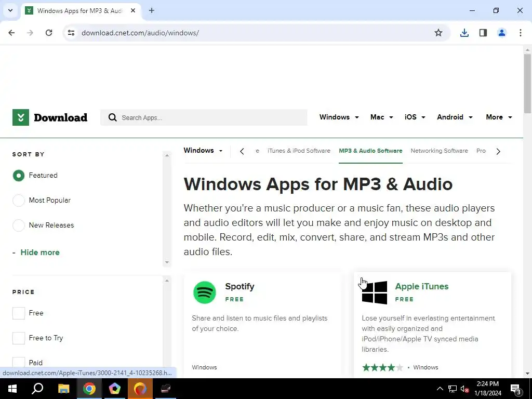
Task: Bookmark this page with the star icon
Action: coord(438,33)
